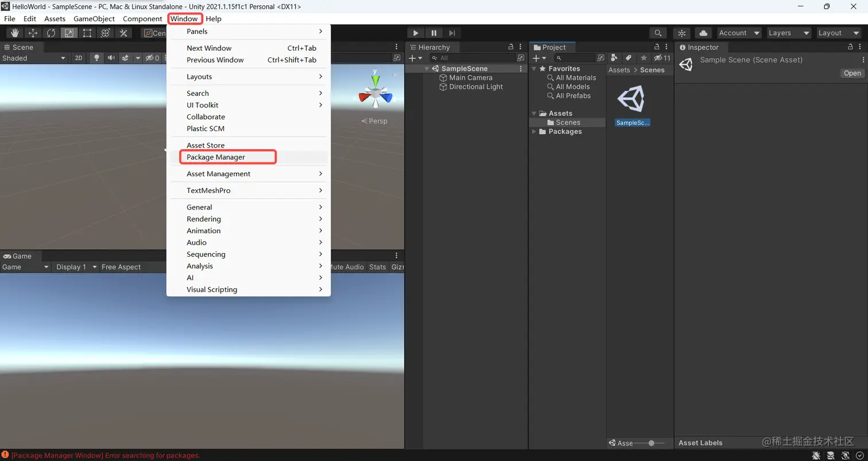Toggle Scene audio speaker
Viewport: 868px width, 461px height.
coord(110,58)
